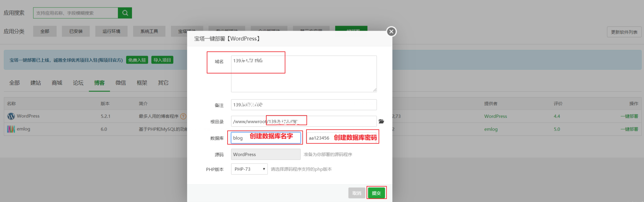Cancel the dialog with 取消
This screenshot has width=644, height=202.
[357, 193]
